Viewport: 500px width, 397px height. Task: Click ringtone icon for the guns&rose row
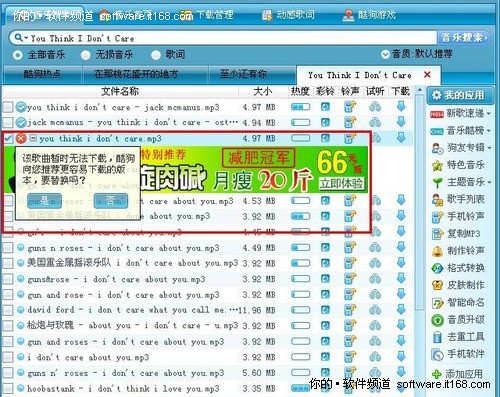[350, 279]
